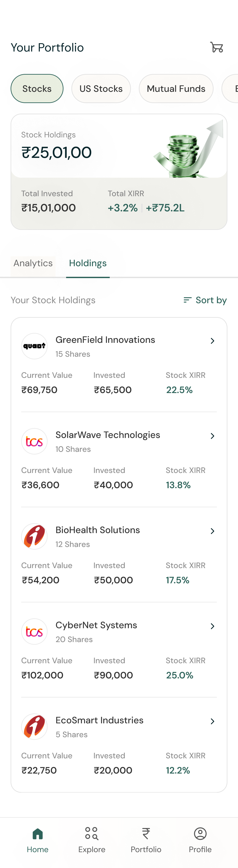Screen dimensions: 238x868
Task: Open Profile from bottom navigation
Action: point(200,839)
